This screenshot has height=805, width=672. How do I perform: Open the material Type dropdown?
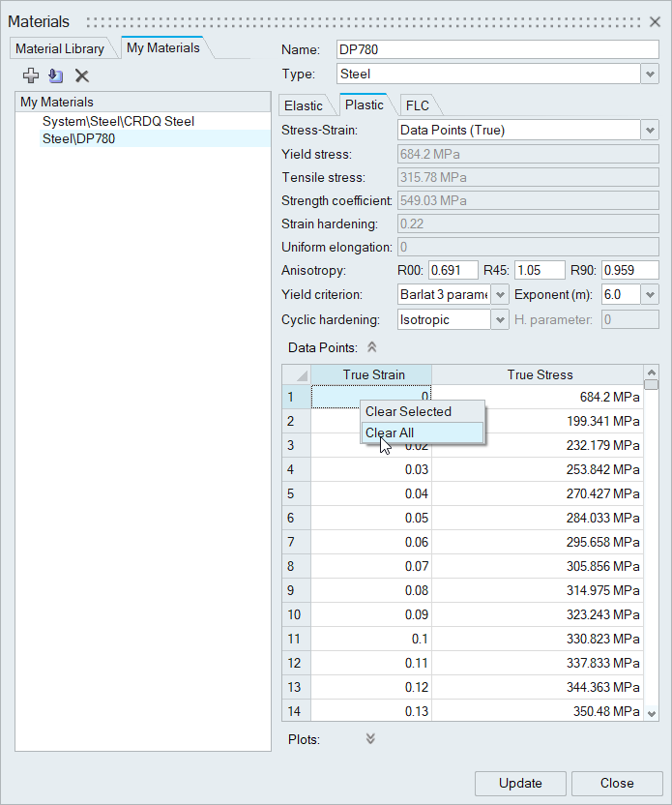(650, 74)
